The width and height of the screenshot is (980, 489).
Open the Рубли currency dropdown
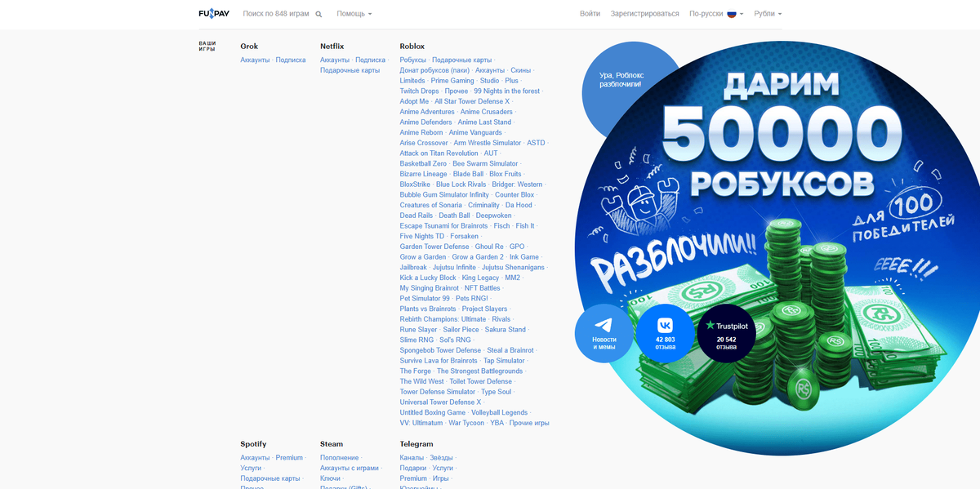pyautogui.click(x=768, y=14)
